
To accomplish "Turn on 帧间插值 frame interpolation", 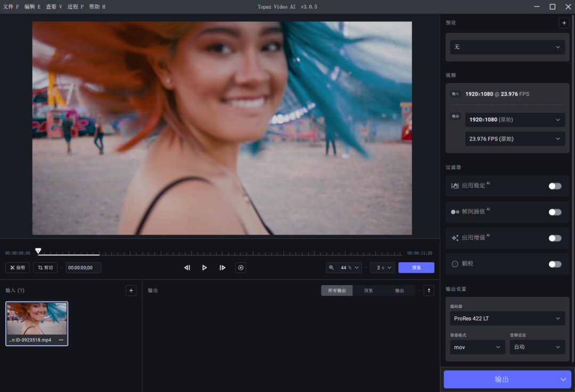I will pos(555,212).
